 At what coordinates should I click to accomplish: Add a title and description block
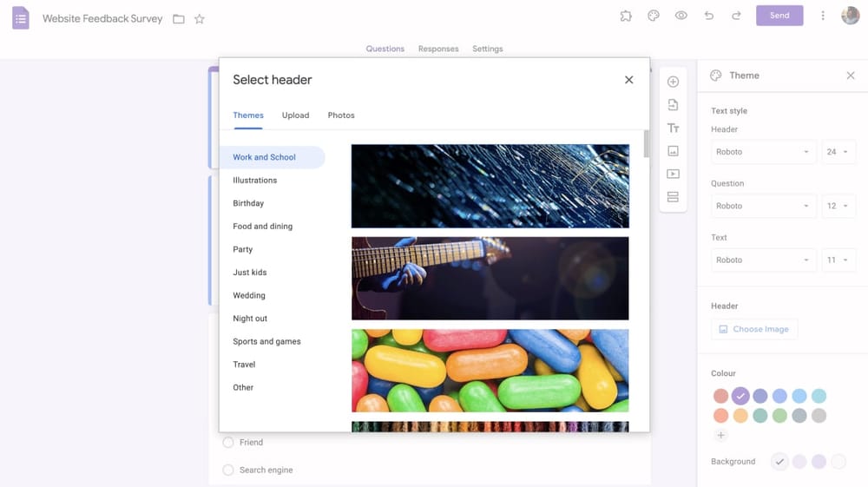[673, 128]
